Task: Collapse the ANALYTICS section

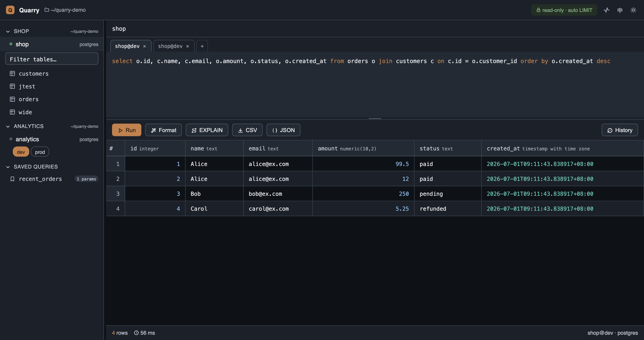Action: click(x=8, y=127)
